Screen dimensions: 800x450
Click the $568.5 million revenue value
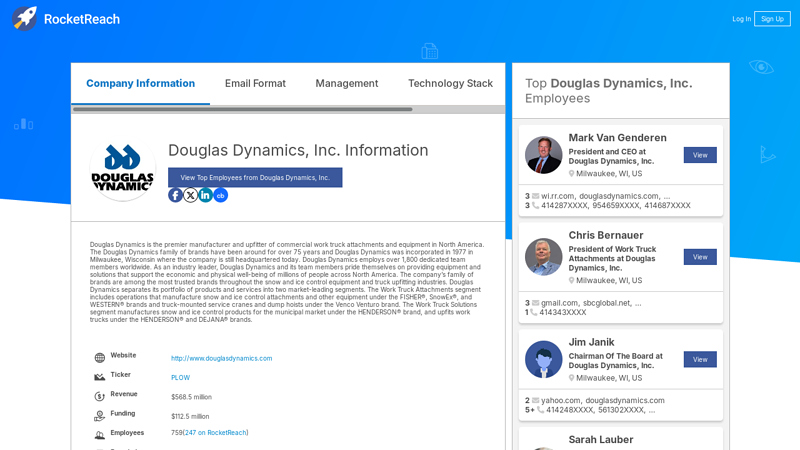(191, 397)
